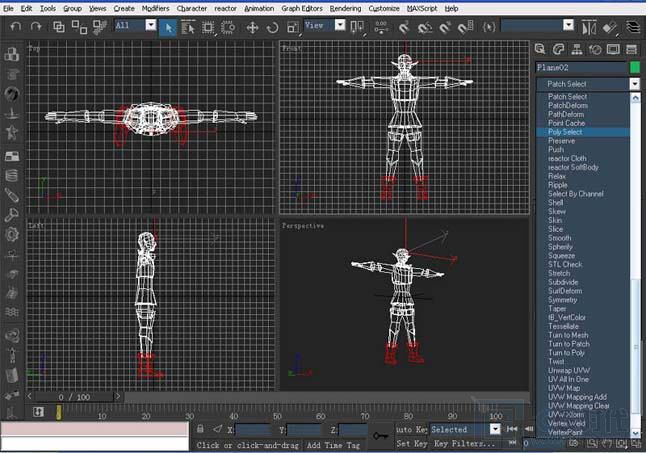Open the File menu
Screen dimensions: 646x453
point(8,8)
